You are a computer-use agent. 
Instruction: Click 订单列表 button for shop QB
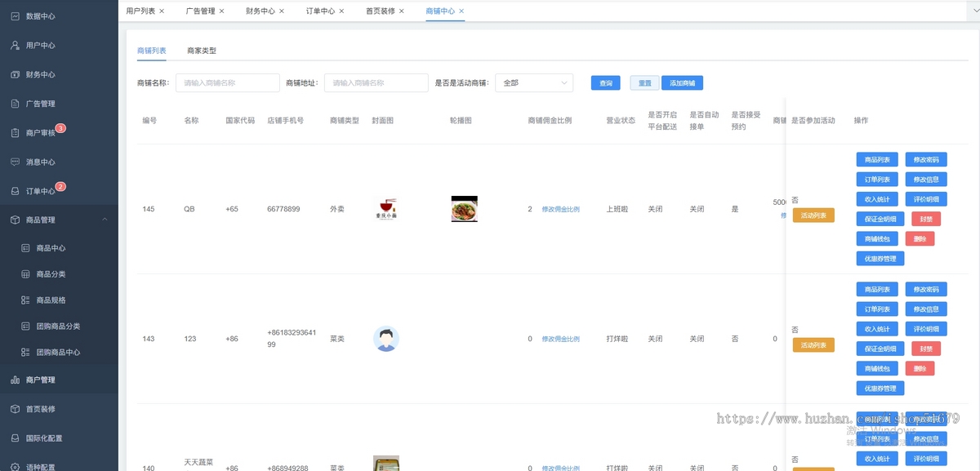coord(878,180)
